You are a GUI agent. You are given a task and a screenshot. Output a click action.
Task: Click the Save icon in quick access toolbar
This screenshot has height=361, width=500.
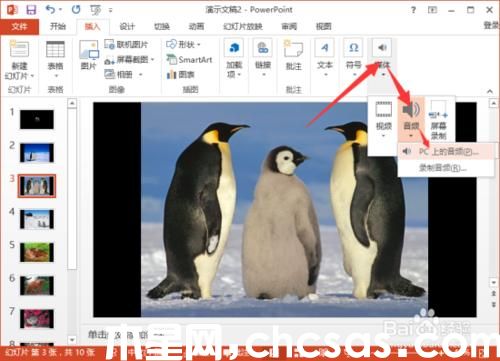(31, 10)
